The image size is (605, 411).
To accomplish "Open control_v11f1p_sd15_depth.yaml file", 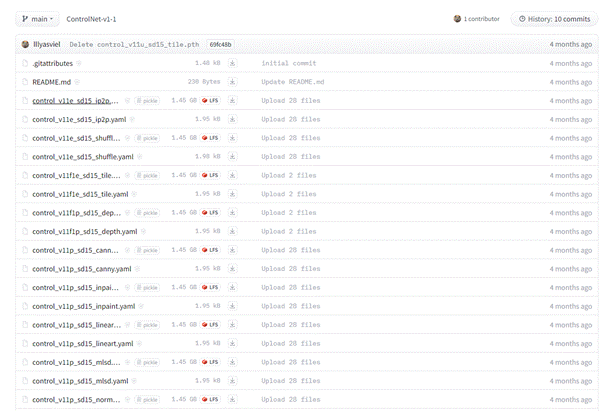I will (x=84, y=231).
